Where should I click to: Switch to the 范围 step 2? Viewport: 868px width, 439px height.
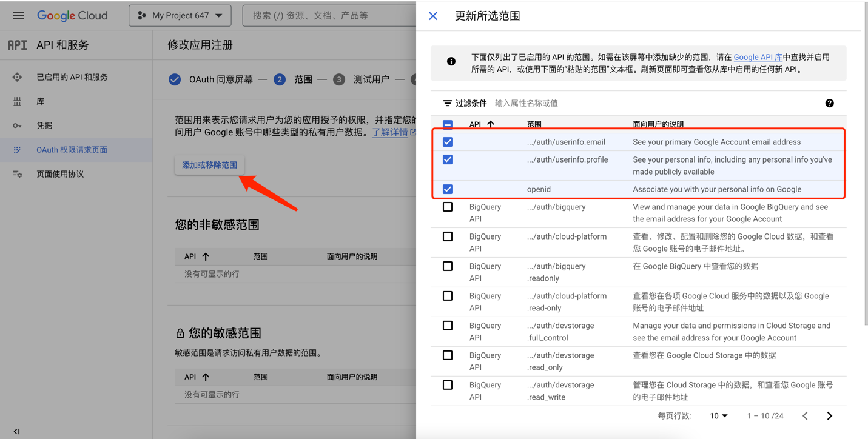point(294,79)
